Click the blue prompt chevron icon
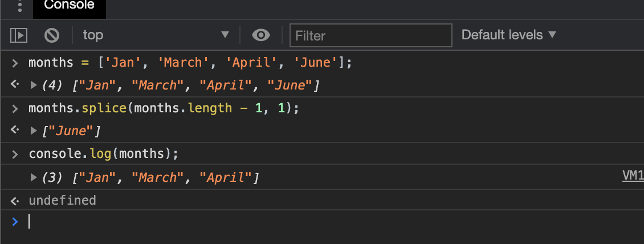Viewport: 644px width, 244px height. [x=15, y=222]
